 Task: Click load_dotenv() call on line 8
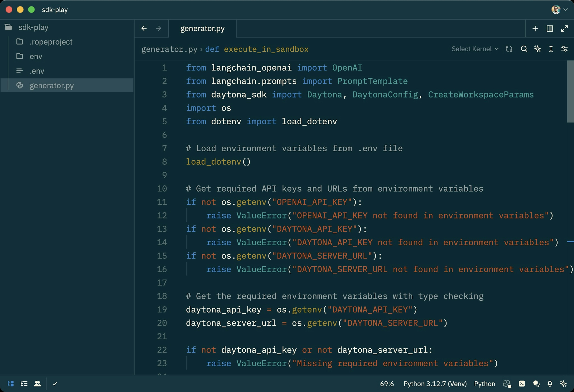(218, 162)
